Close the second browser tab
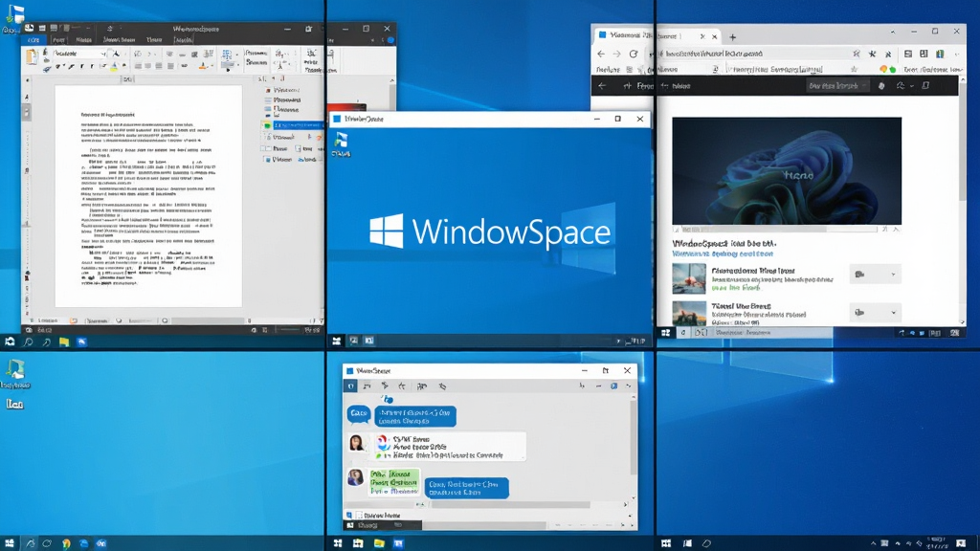 714,37
